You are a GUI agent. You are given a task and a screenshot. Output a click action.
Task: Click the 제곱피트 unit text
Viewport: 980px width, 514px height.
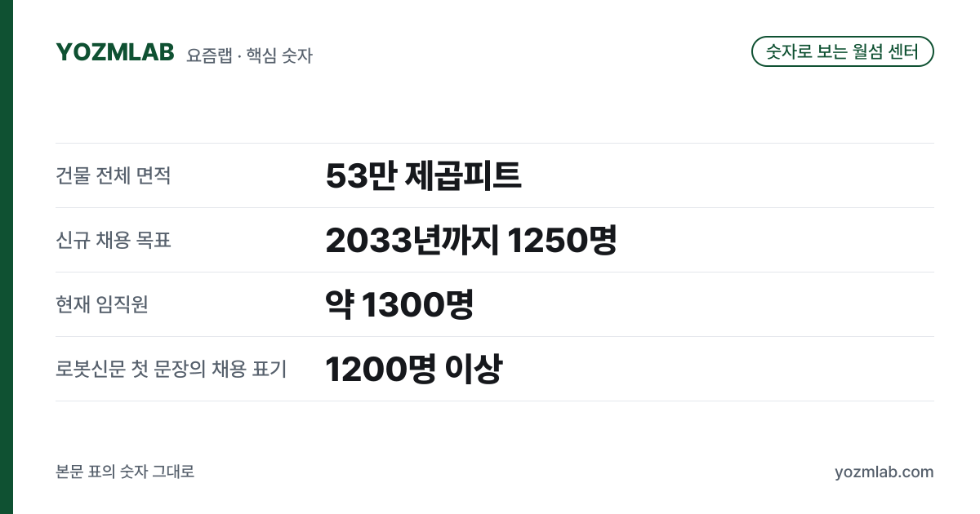(463, 175)
